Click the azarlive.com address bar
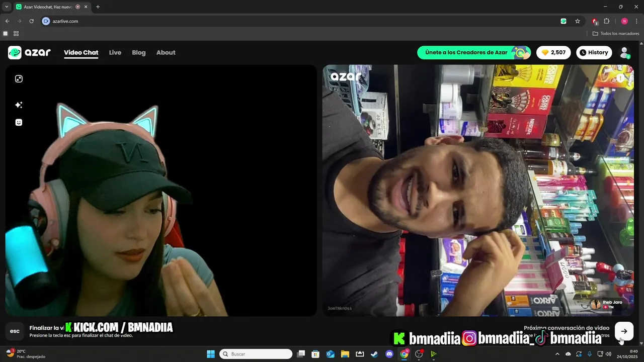Viewport: 644px width, 362px height. click(302, 21)
